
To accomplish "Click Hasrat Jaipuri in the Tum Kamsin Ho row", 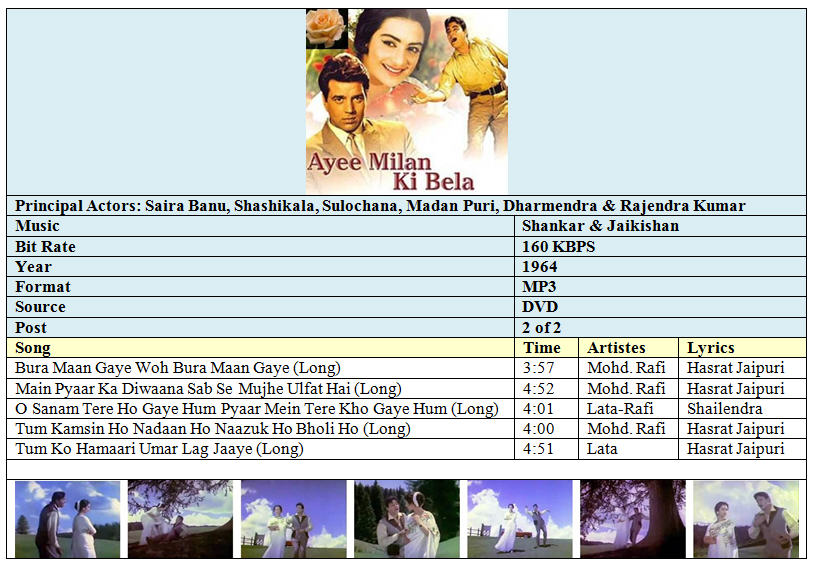I will [736, 428].
